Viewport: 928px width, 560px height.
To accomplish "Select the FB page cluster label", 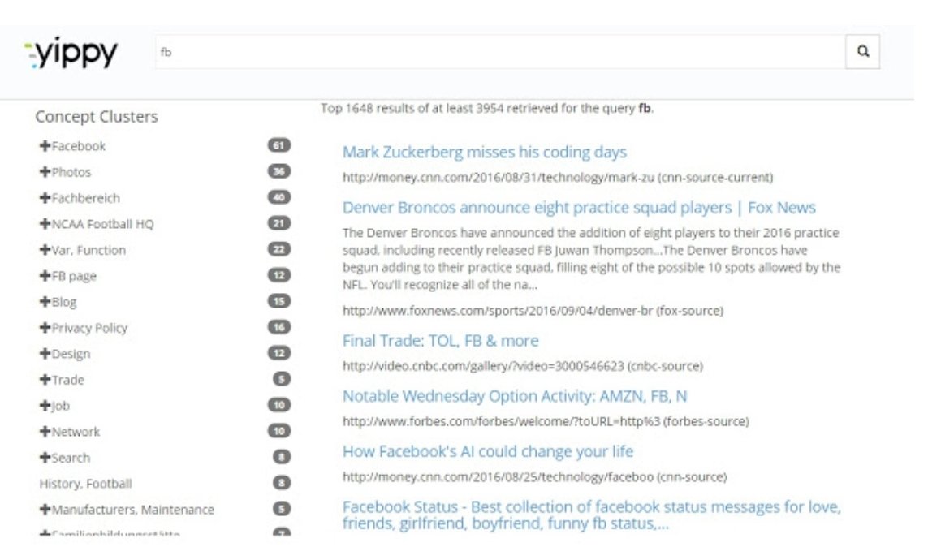I will point(74,276).
